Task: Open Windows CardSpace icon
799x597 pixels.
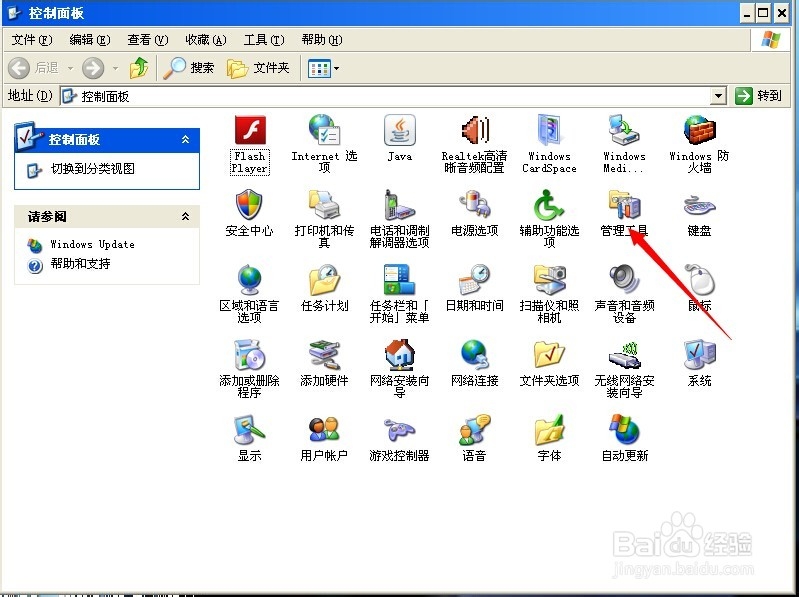Action: (x=549, y=130)
